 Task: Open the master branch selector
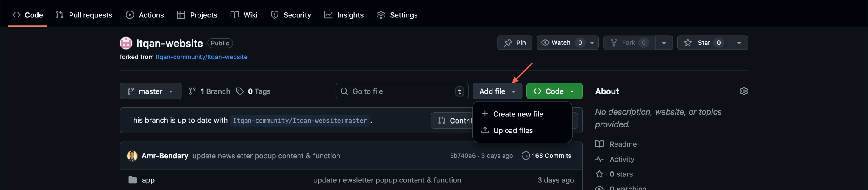150,91
